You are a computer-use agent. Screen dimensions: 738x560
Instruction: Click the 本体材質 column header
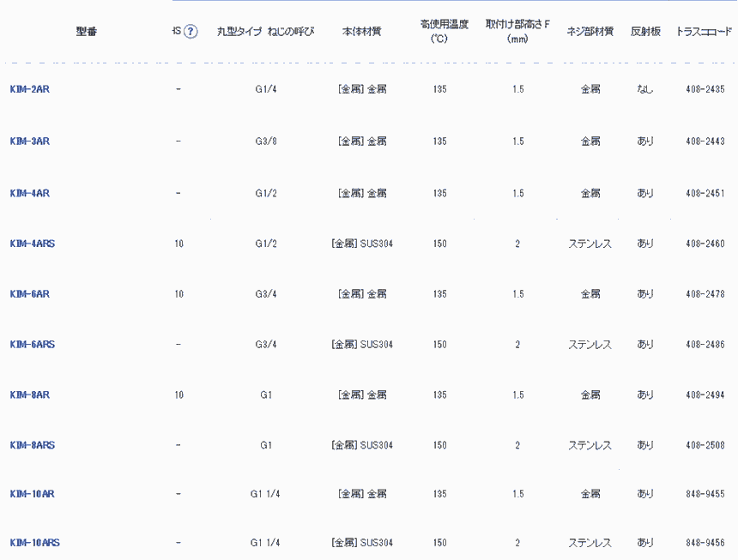pyautogui.click(x=361, y=32)
